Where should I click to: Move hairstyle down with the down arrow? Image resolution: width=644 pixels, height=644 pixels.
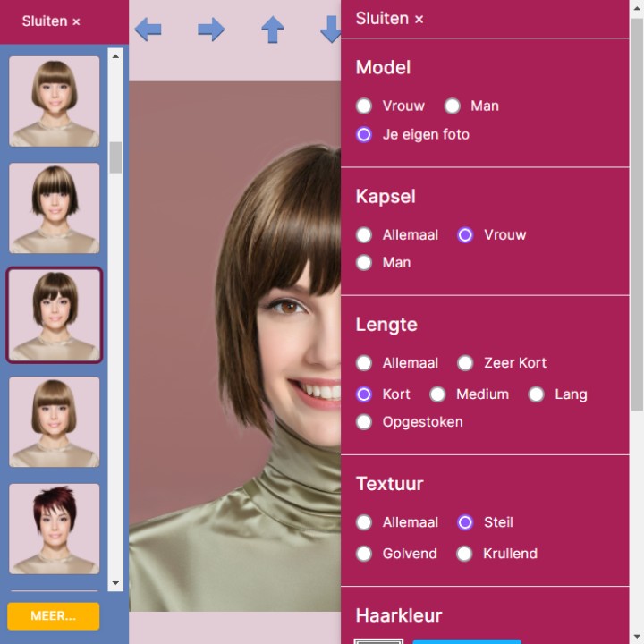point(331,30)
